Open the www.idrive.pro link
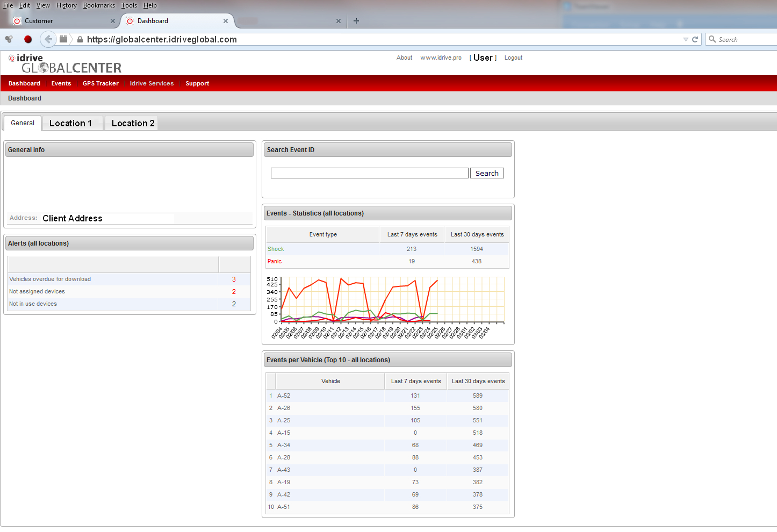Viewport: 777px width, 532px height. pos(441,58)
